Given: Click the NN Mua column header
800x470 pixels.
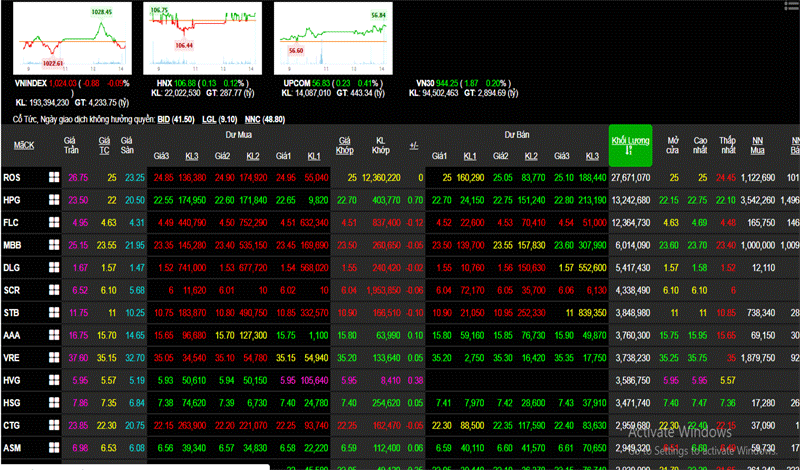Looking at the screenshot, I should click(757, 145).
